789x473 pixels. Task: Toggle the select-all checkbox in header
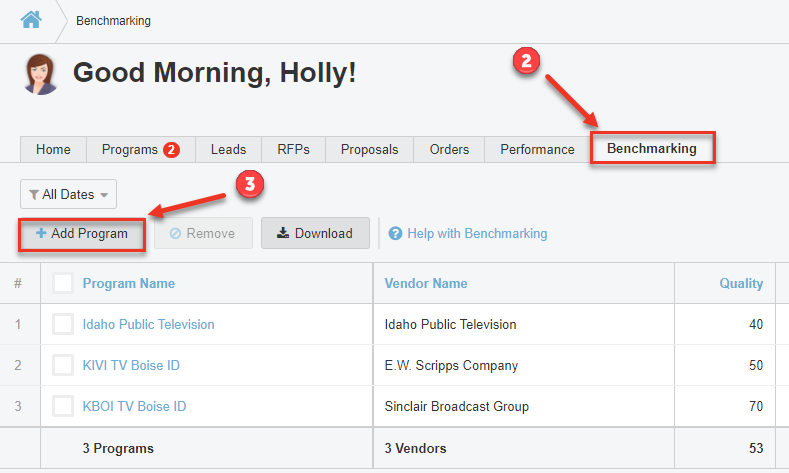point(63,283)
